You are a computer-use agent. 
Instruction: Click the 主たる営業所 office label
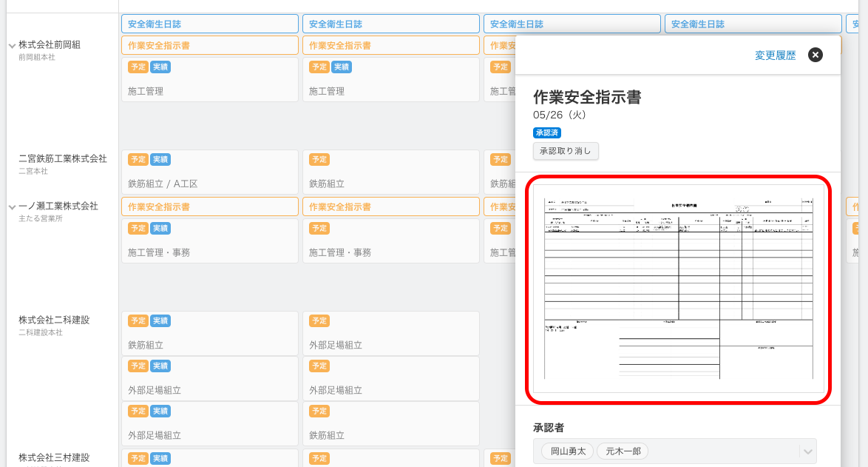coord(41,218)
